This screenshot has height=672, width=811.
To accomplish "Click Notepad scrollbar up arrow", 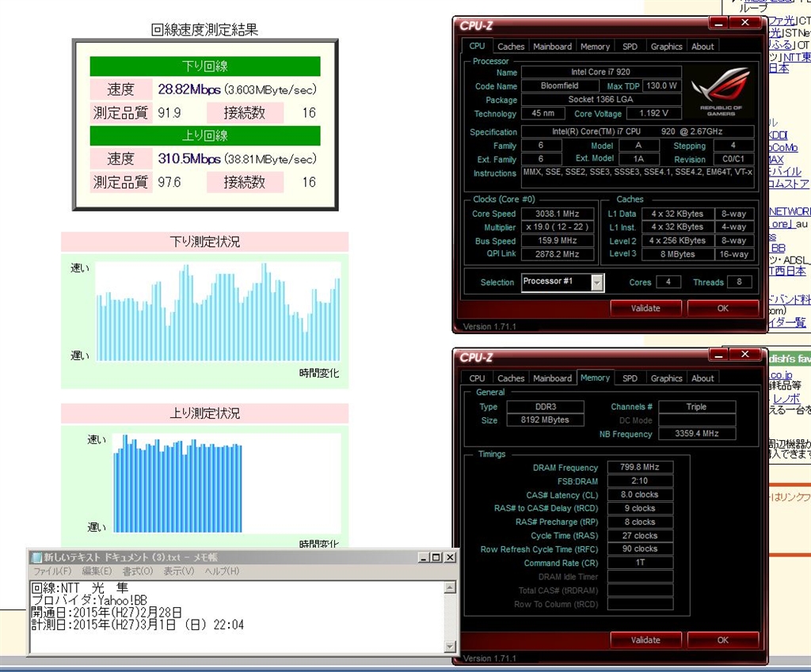I will point(450,587).
